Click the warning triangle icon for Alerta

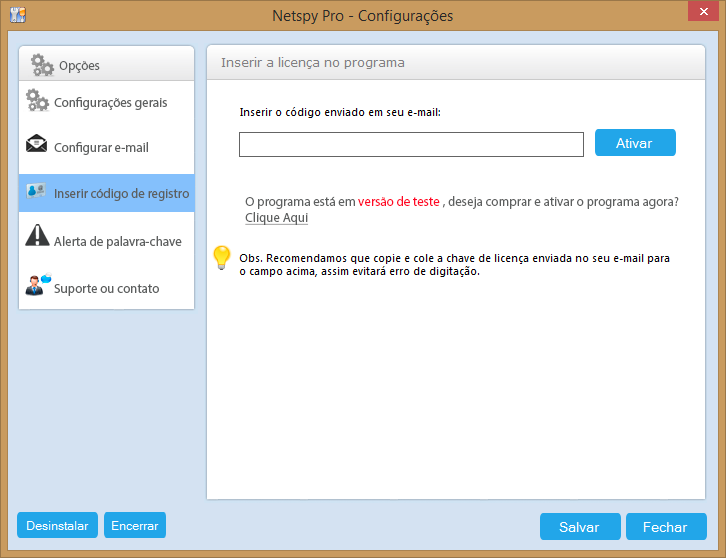(37, 235)
